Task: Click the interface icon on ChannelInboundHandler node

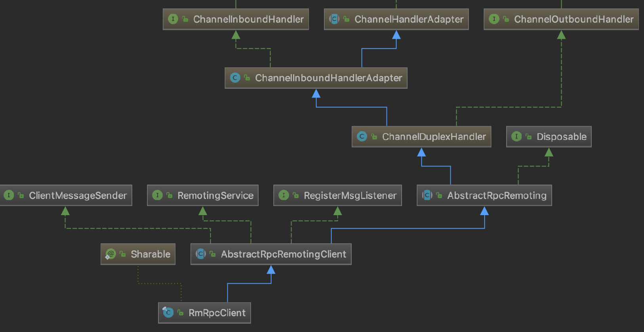Action: click(x=173, y=19)
